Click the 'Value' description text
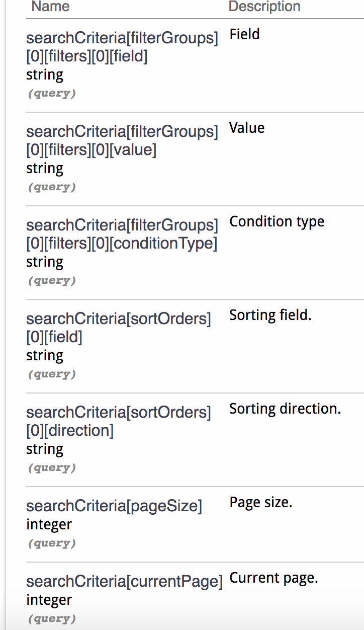Screen dimensions: 364x630 (247, 128)
